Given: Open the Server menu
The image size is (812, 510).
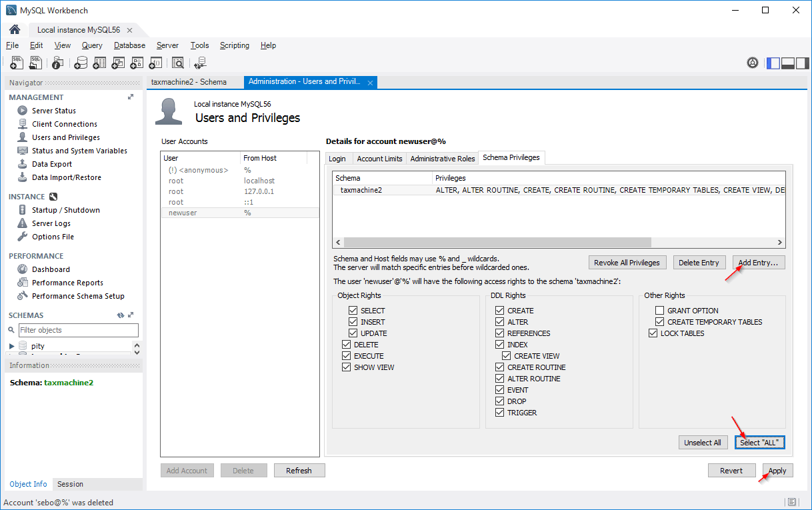Looking at the screenshot, I should click(167, 45).
